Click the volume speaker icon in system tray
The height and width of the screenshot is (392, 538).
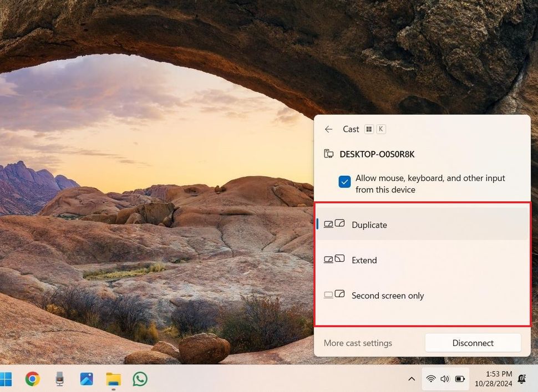[445, 379]
